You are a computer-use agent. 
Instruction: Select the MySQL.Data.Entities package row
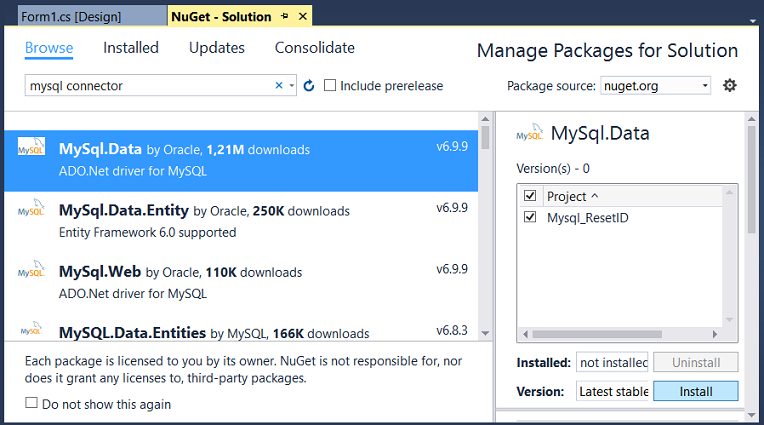point(241,328)
